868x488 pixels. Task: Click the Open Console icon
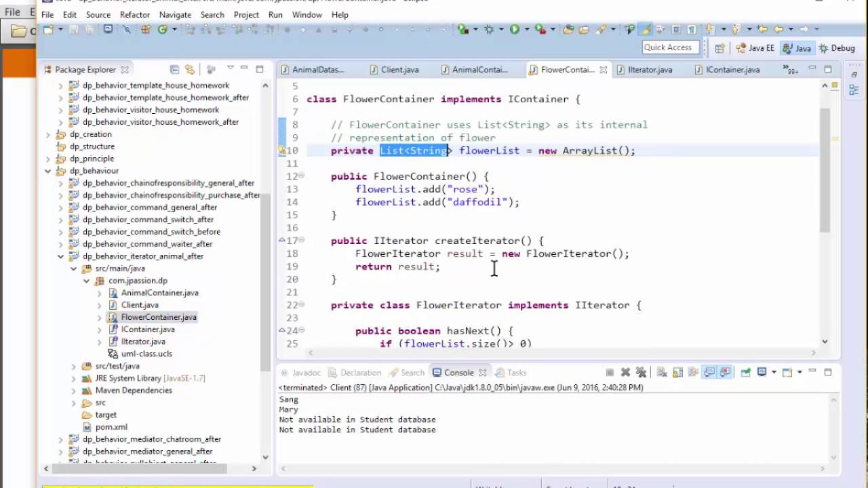(787, 372)
